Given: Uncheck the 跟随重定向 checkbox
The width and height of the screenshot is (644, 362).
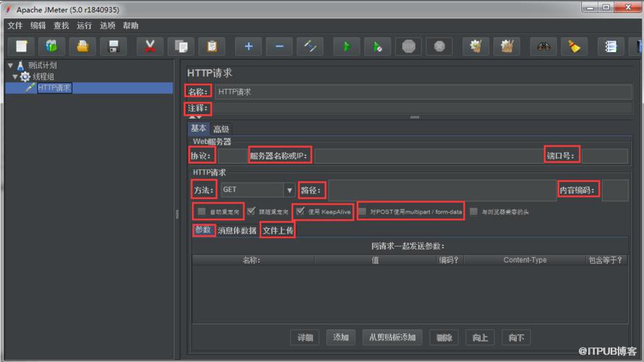Looking at the screenshot, I should pyautogui.click(x=251, y=211).
